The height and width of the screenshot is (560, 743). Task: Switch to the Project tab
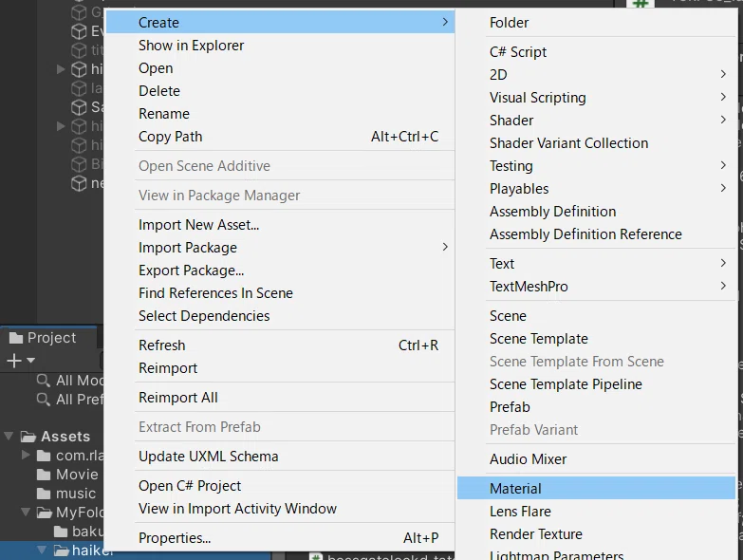click(x=49, y=338)
